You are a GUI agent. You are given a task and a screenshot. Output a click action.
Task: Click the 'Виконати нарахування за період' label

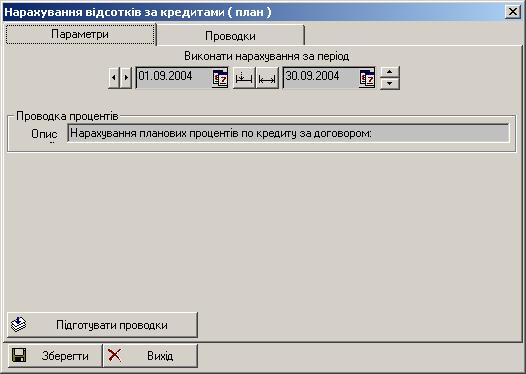[x=267, y=56]
